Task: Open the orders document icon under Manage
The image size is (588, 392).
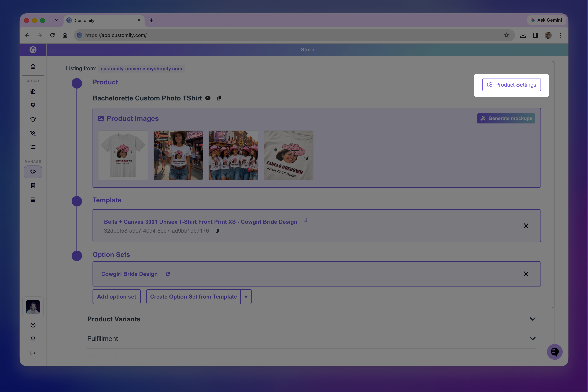Action: (33, 186)
